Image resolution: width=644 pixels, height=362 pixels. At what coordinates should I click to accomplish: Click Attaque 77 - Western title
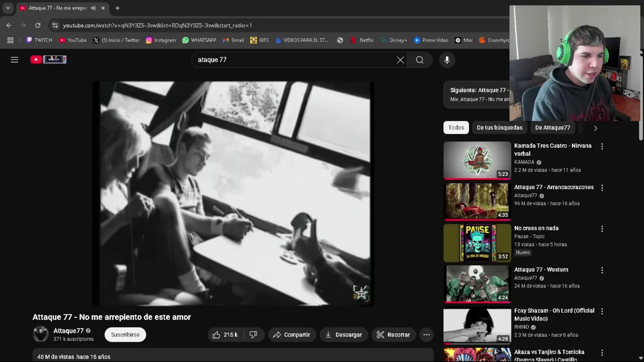point(541,269)
